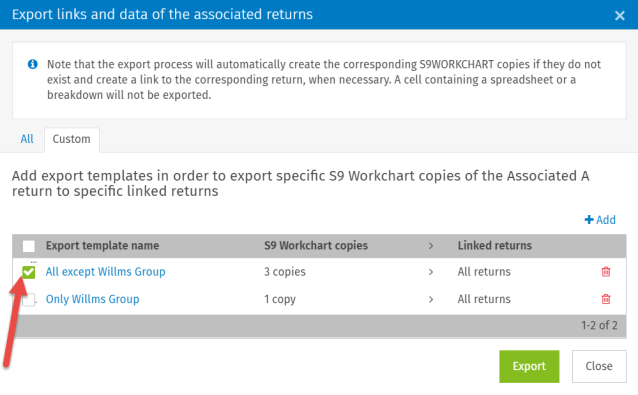The height and width of the screenshot is (395, 638).
Task: Click the Linked returns column header
Action: tap(494, 246)
